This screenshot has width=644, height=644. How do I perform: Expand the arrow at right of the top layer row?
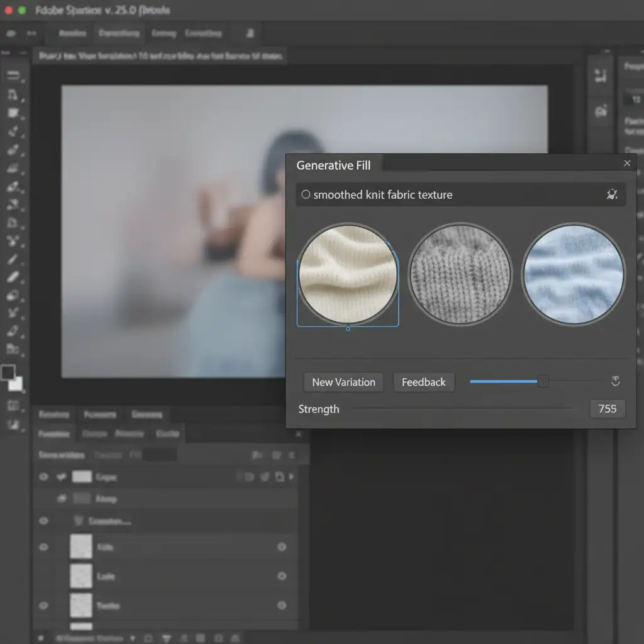[x=291, y=477]
